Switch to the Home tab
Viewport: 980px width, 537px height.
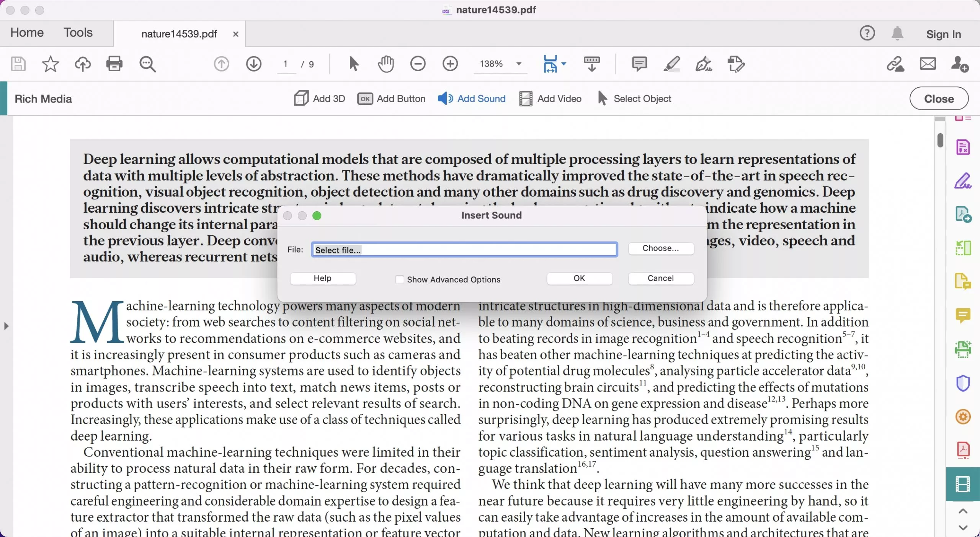coord(26,32)
